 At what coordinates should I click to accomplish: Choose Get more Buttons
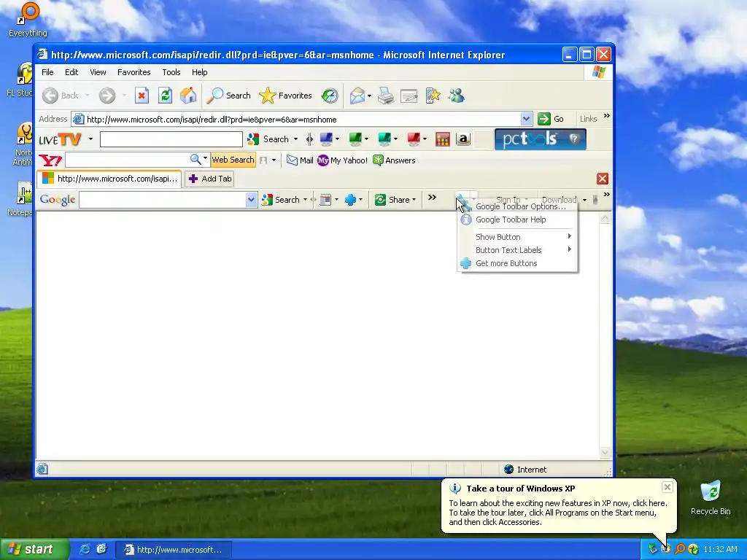tap(517, 263)
